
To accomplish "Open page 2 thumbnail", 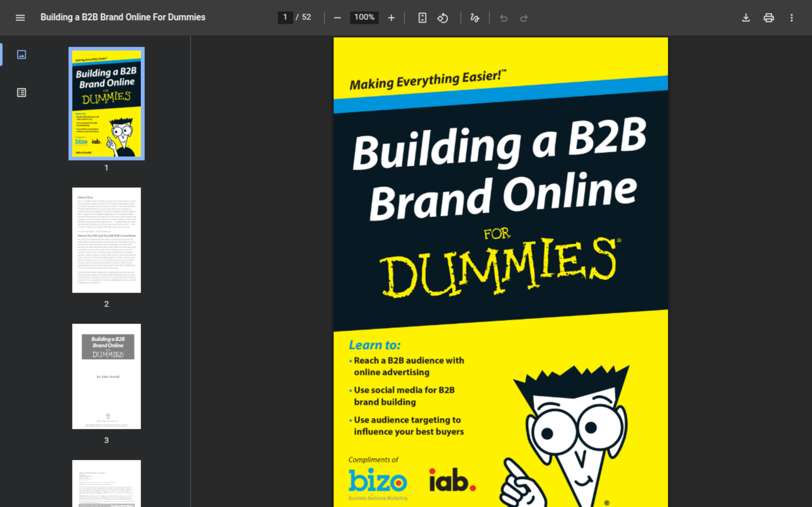I will pos(106,240).
